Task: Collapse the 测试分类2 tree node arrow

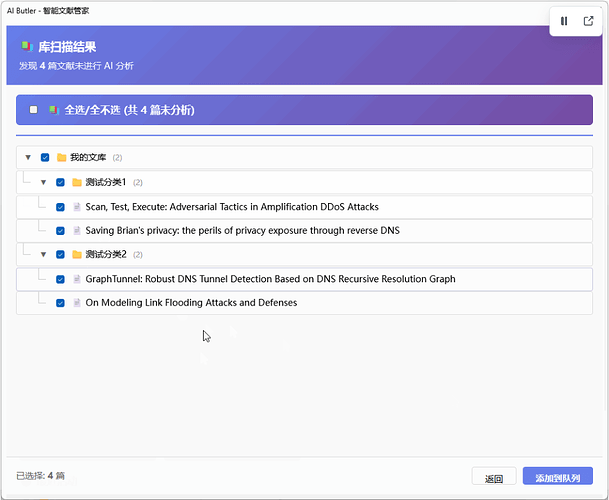Action: pos(44,254)
